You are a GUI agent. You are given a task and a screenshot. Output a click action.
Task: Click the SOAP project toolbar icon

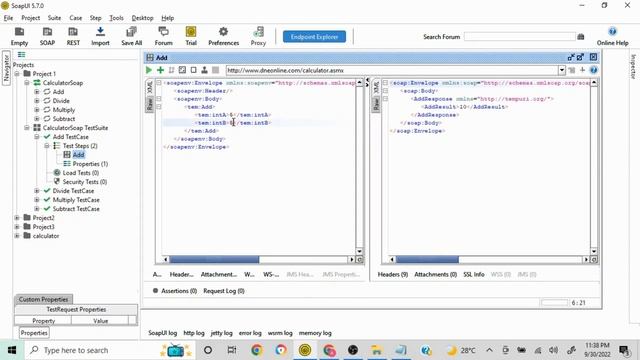tap(47, 36)
